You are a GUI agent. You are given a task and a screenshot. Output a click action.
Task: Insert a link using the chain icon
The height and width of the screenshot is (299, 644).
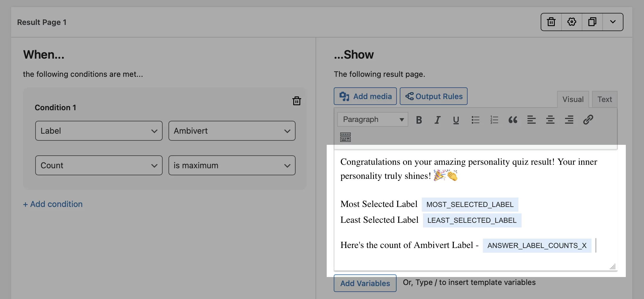tap(588, 120)
